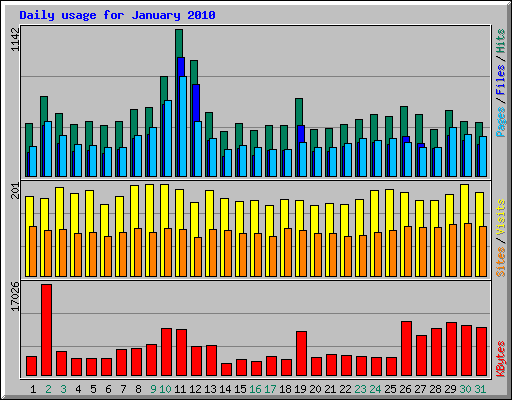This screenshot has width=512, height=400.
Task: Click green day label 30
Action: [x=465, y=389]
